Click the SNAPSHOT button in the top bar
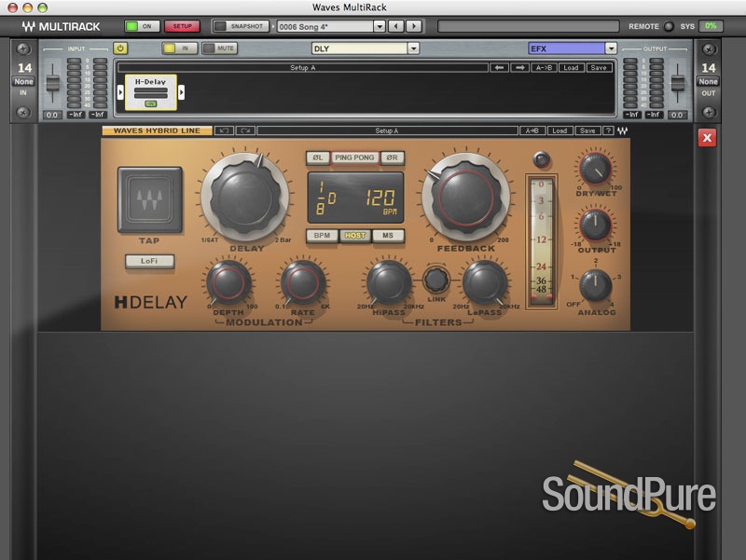The height and width of the screenshot is (560, 746). [x=244, y=26]
